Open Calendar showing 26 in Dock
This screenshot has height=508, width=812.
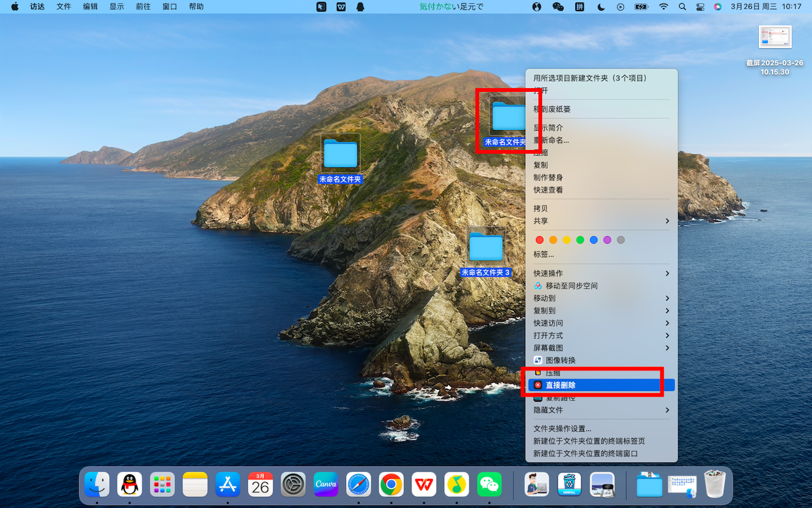(x=260, y=484)
